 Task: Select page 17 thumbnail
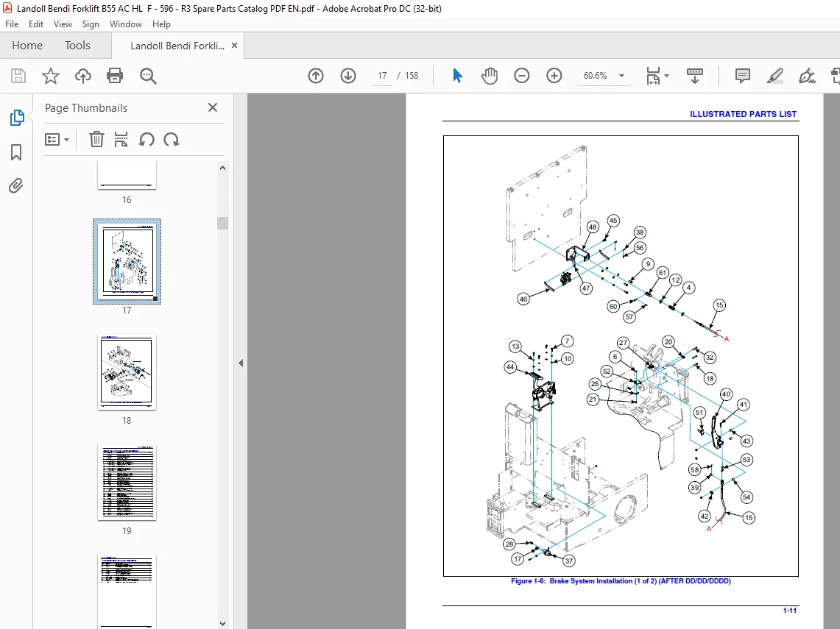tap(127, 261)
